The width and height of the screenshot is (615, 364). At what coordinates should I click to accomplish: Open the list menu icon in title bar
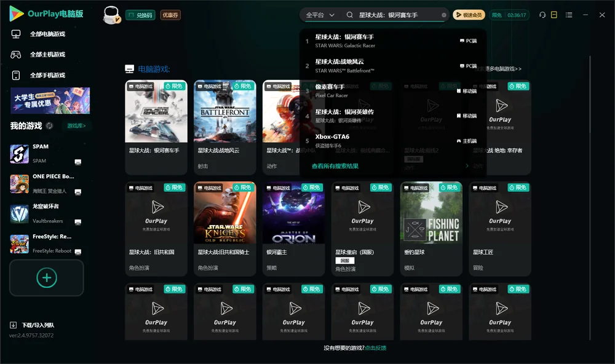569,15
